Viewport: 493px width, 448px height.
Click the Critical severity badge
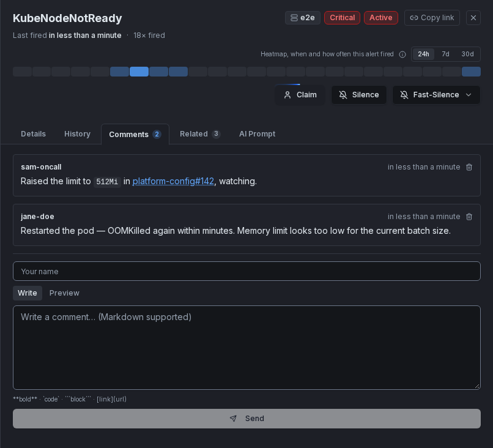pos(342,18)
